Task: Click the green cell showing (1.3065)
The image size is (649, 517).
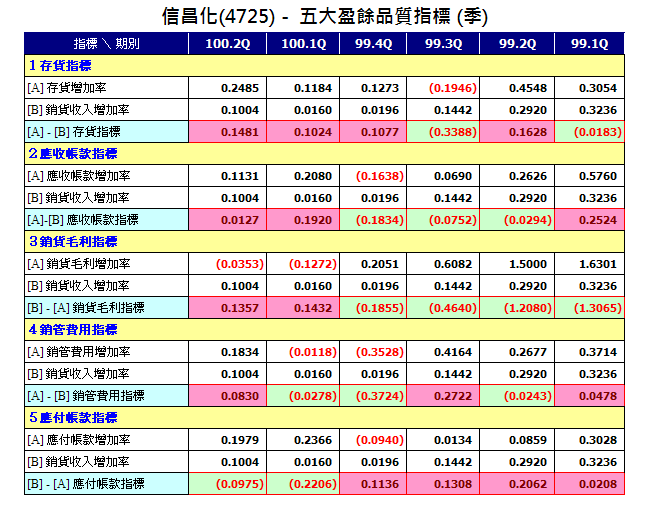Action: click(589, 308)
